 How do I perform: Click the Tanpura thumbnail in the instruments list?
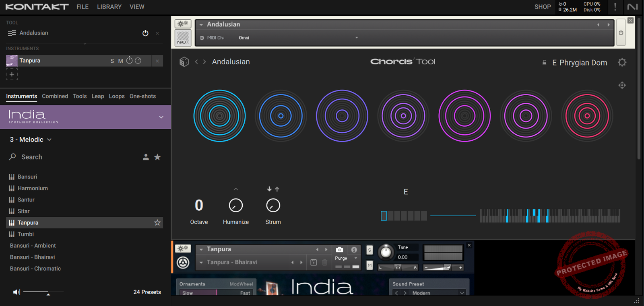pyautogui.click(x=12, y=61)
